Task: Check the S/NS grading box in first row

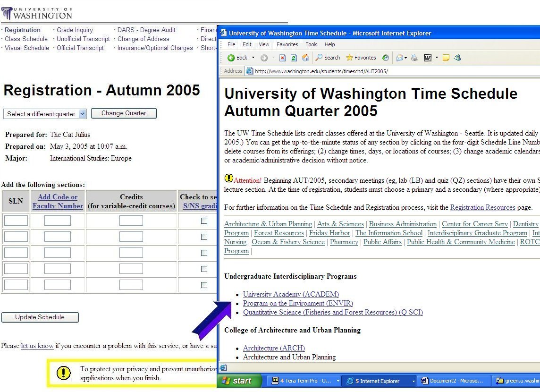Action: click(204, 221)
